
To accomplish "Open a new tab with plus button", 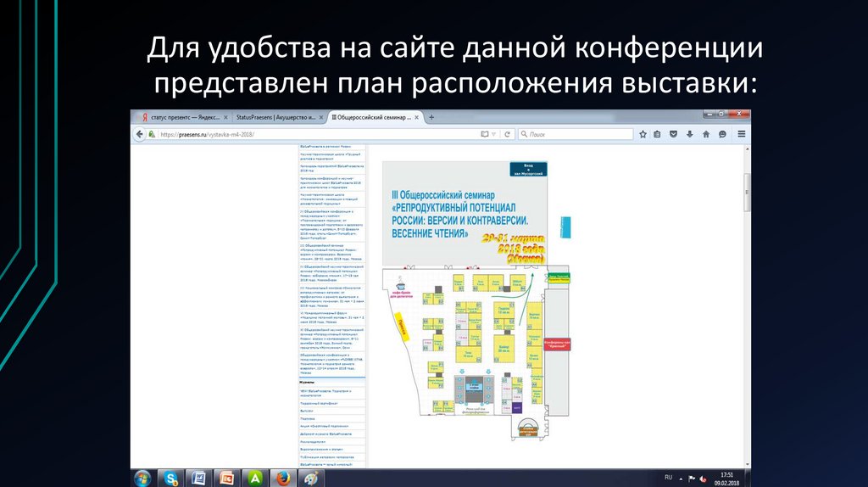I will tap(431, 117).
